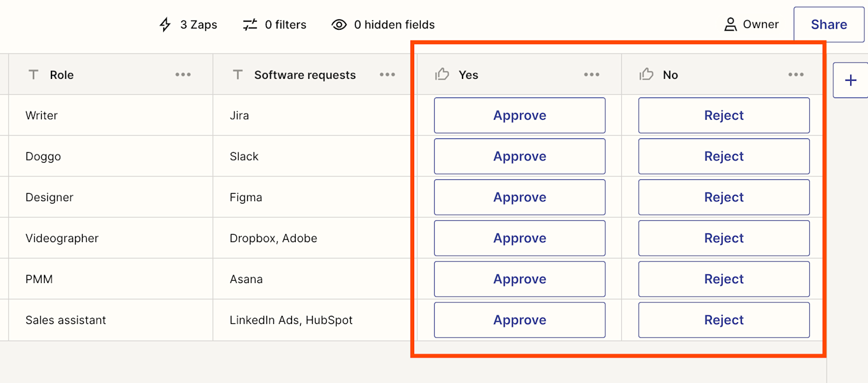The image size is (868, 383).
Task: Click the No column thumbs-up icon
Action: (647, 74)
